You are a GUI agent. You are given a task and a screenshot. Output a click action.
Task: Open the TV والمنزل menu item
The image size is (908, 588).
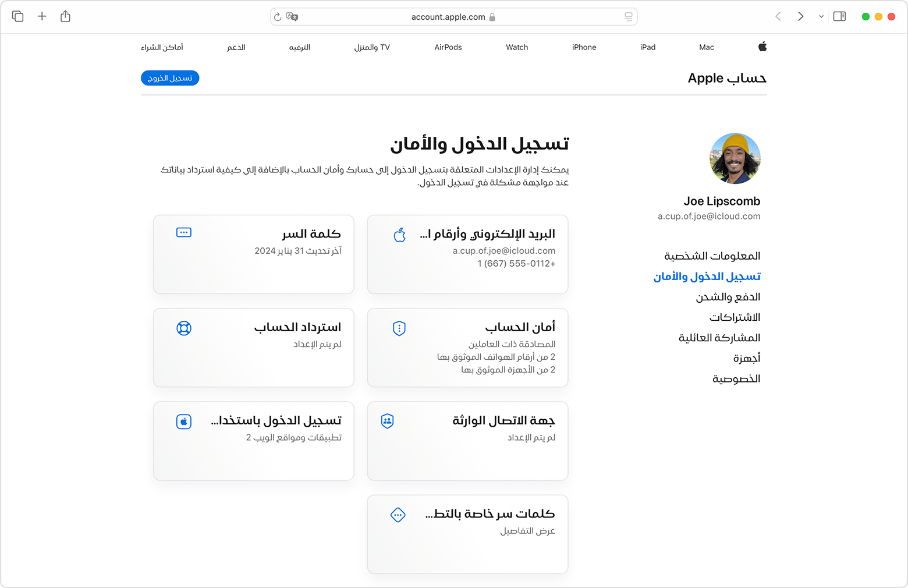coord(372,47)
